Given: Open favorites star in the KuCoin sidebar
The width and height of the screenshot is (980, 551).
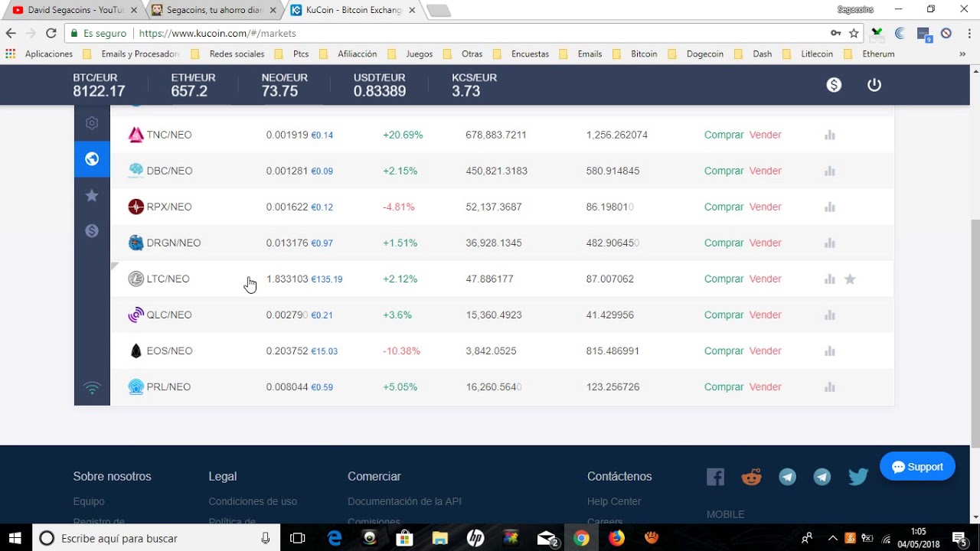Looking at the screenshot, I should tap(92, 195).
